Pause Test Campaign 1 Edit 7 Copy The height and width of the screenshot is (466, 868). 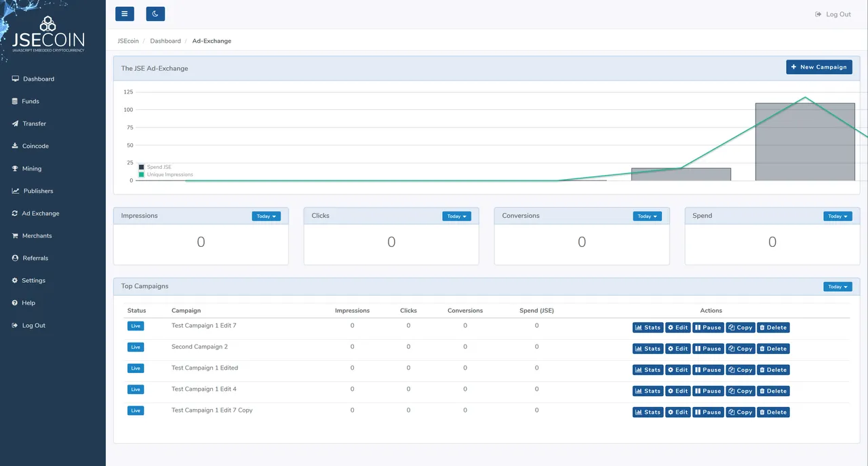(708, 412)
